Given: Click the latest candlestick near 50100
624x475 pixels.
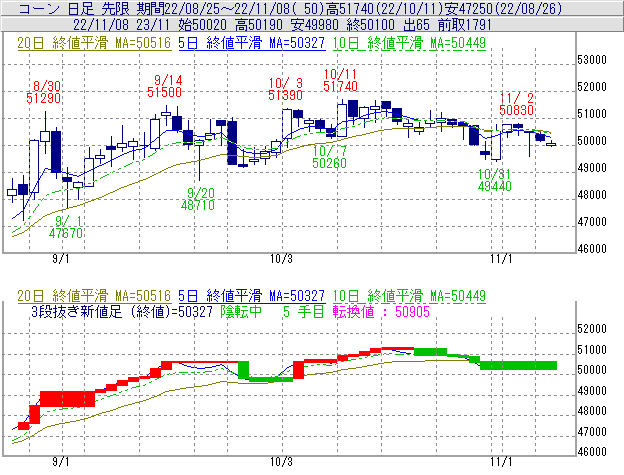Looking at the screenshot, I should [551, 144].
